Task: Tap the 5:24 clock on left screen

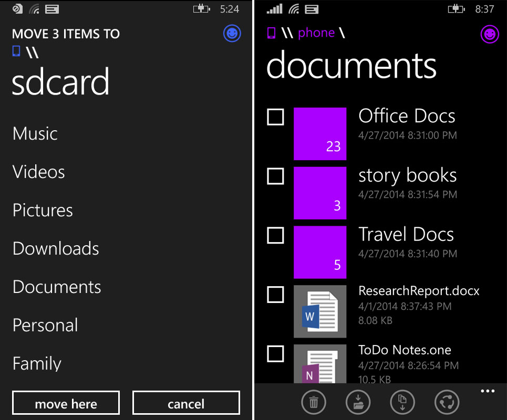Action: pos(229,9)
